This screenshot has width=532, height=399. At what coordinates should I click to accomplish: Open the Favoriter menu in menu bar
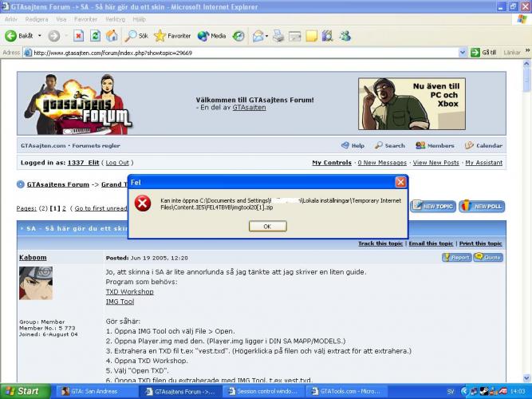pyautogui.click(x=86, y=18)
